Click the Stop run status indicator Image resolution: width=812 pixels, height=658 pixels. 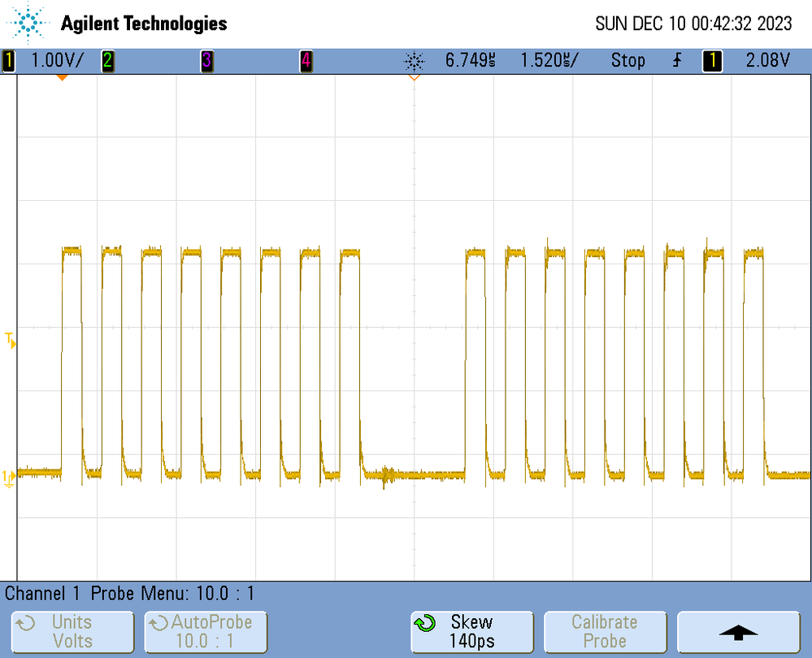(627, 61)
